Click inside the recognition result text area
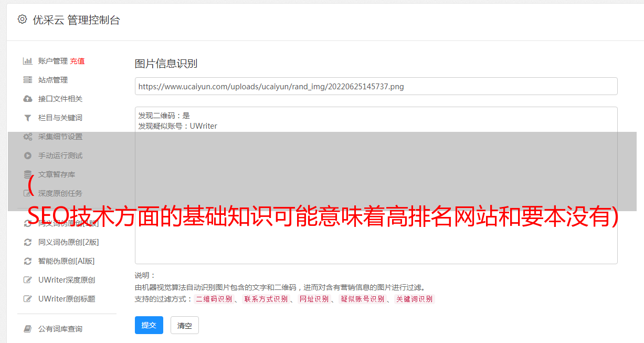The image size is (644, 343). point(376,185)
